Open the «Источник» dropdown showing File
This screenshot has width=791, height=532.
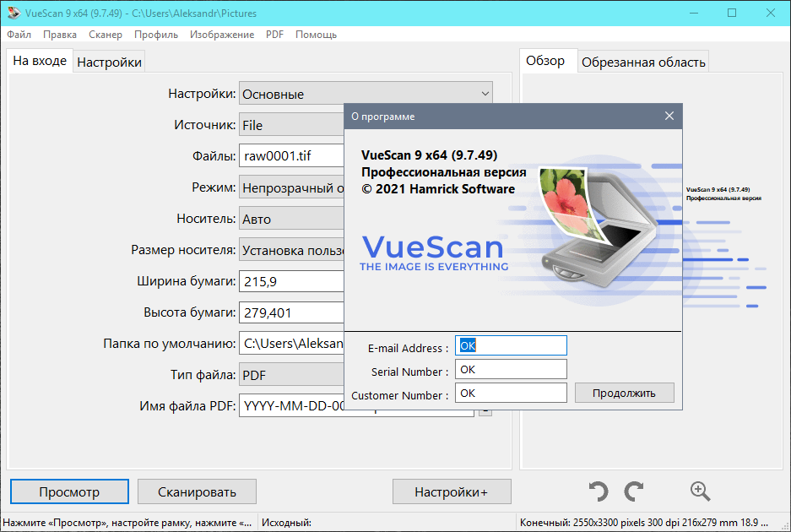[x=291, y=125]
